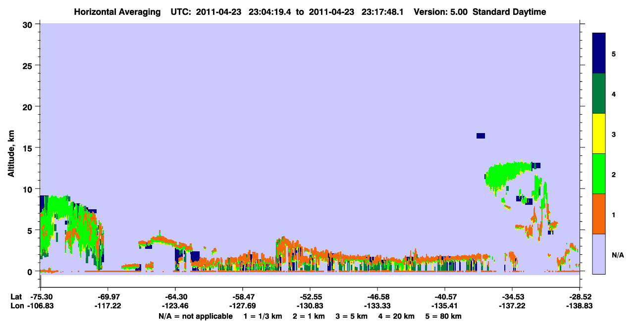
Task: Click the start time '23:04:19.4'
Action: (270, 12)
